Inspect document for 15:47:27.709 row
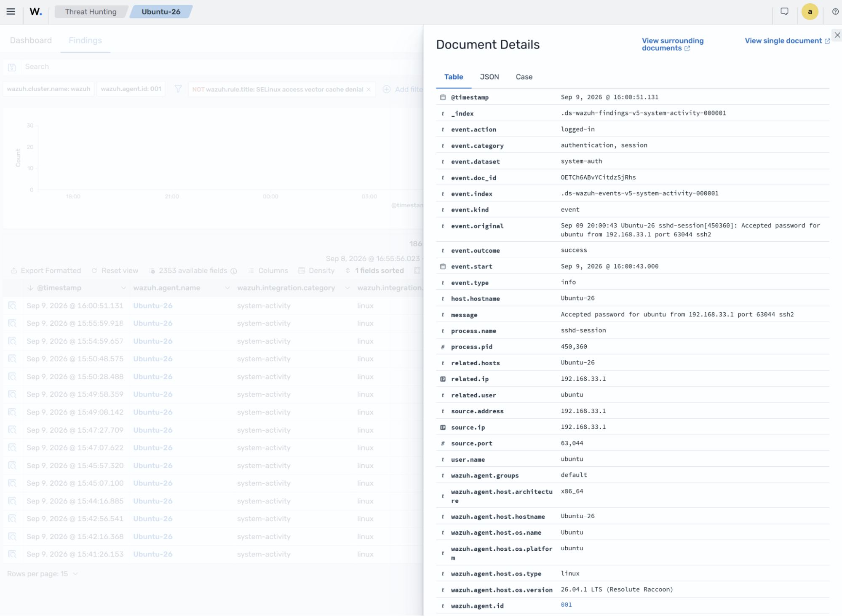842x616 pixels. pos(12,430)
